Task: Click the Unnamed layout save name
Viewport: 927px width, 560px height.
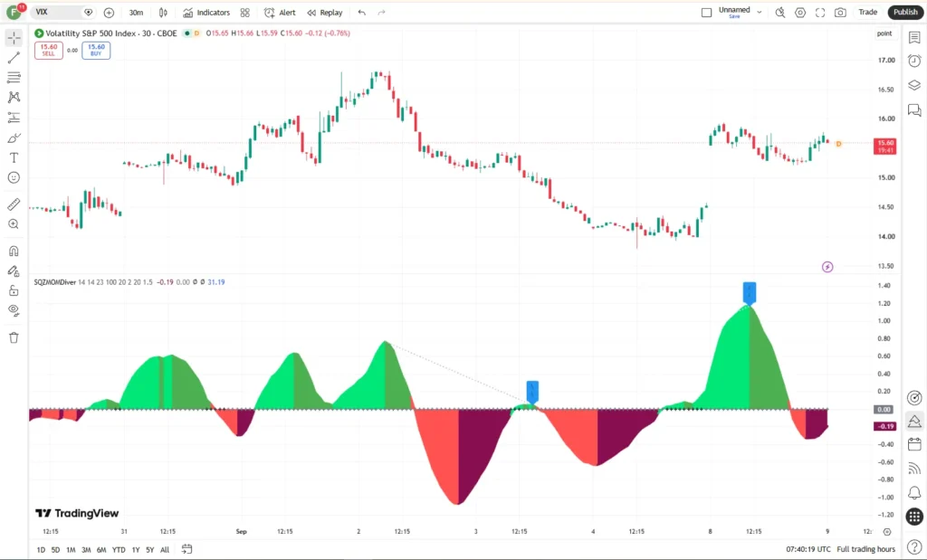Action: click(x=734, y=10)
